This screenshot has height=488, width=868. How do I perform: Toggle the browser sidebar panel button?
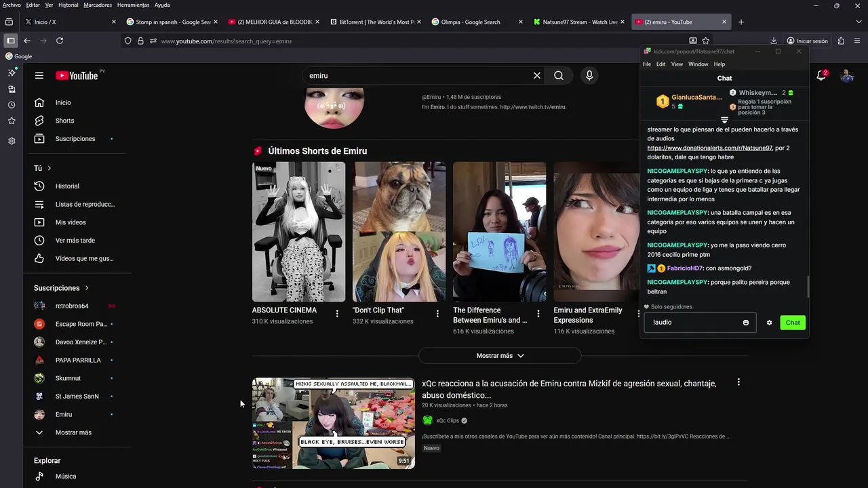(10, 41)
